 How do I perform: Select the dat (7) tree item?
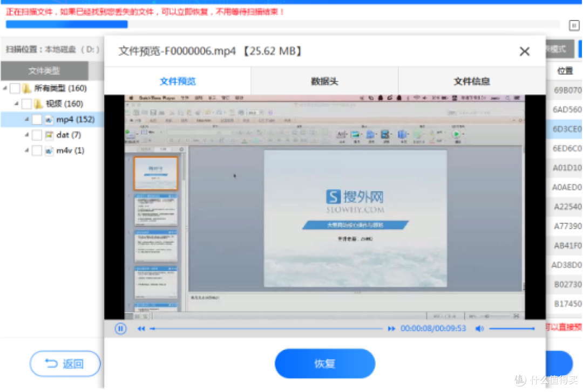(69, 135)
